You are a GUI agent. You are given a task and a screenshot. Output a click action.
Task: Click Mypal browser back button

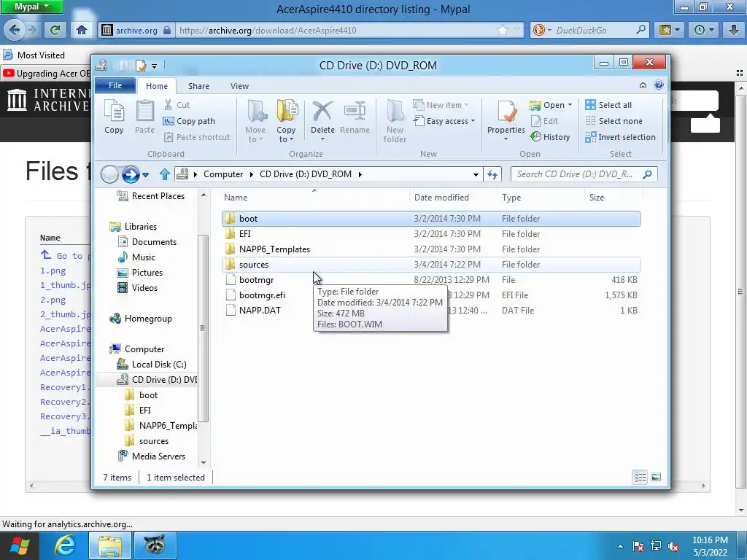[14, 30]
